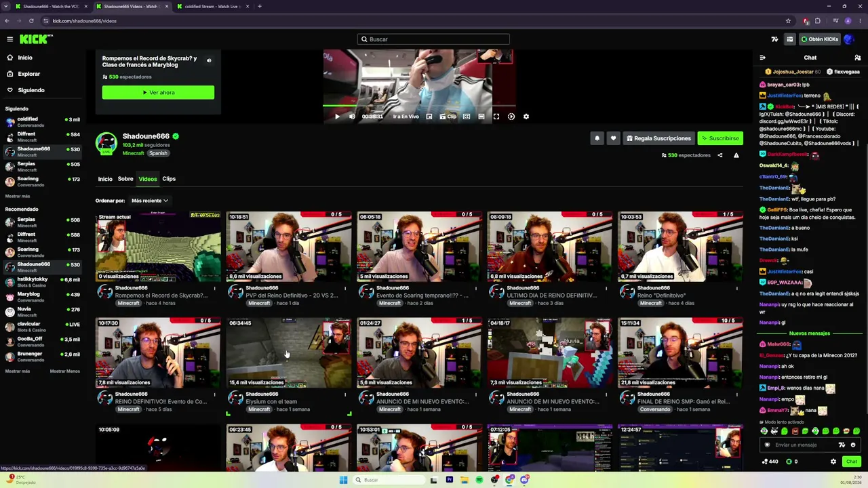Click the Suscribirse button

click(720, 138)
